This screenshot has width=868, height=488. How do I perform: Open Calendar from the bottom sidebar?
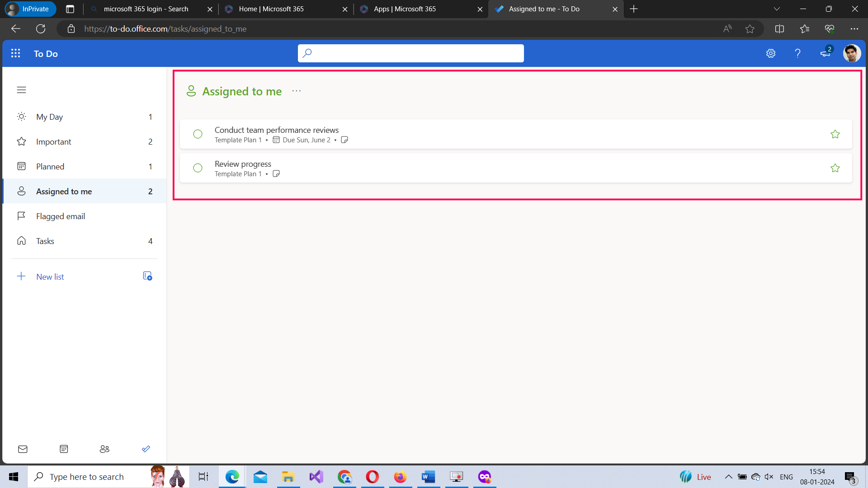pyautogui.click(x=64, y=449)
